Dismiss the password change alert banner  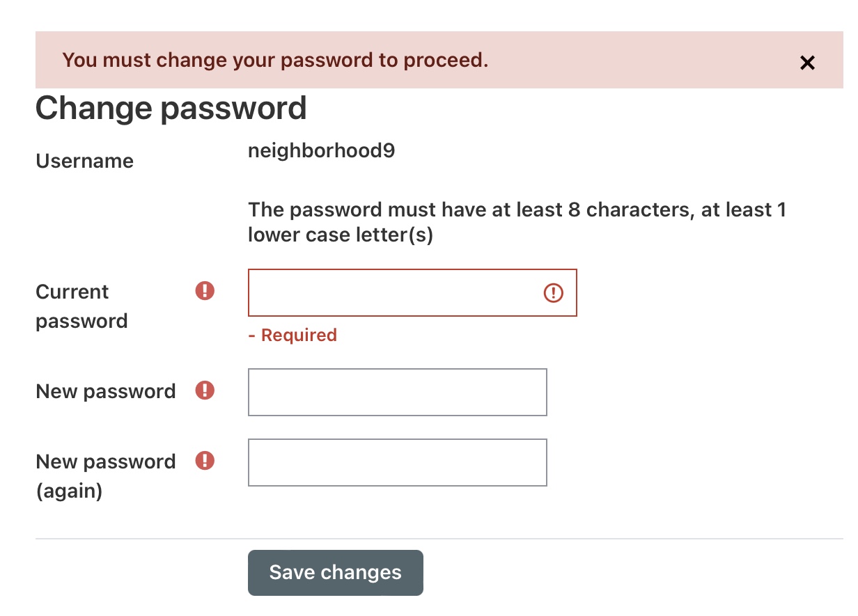tap(807, 63)
